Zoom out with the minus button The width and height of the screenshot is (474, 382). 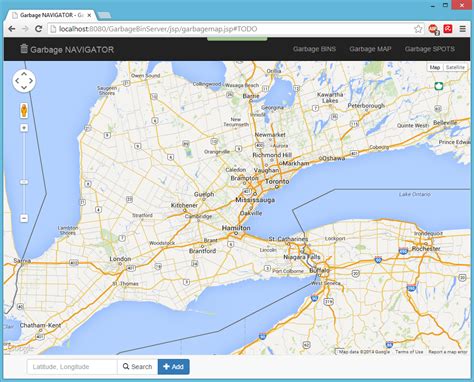[24, 218]
